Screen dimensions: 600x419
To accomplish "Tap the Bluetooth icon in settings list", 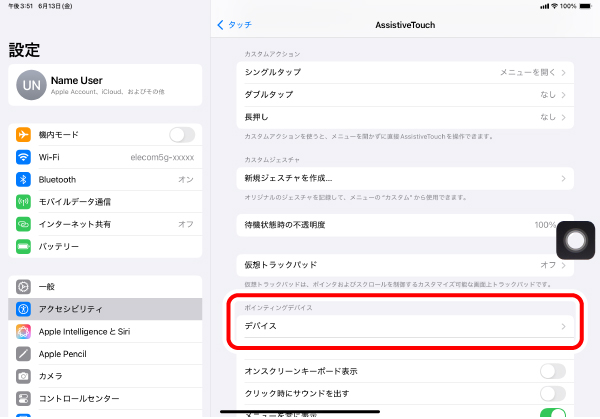I will coord(24,179).
